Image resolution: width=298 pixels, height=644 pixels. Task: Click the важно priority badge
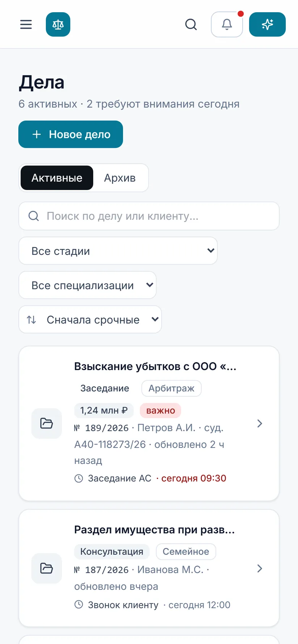pyautogui.click(x=160, y=411)
